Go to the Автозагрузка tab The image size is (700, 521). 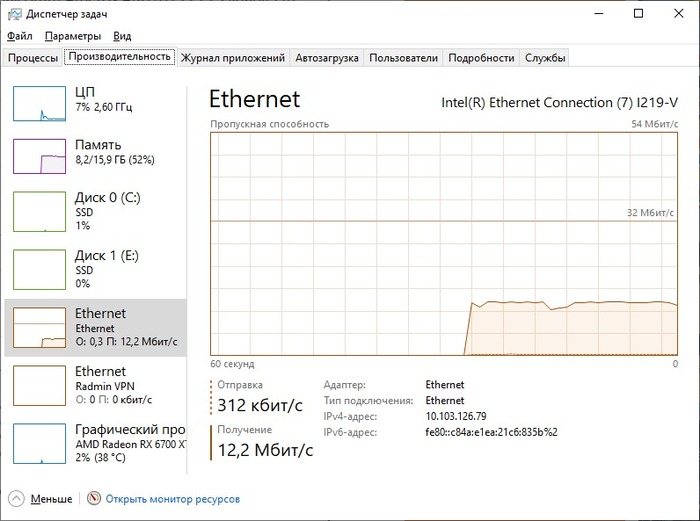(x=326, y=58)
